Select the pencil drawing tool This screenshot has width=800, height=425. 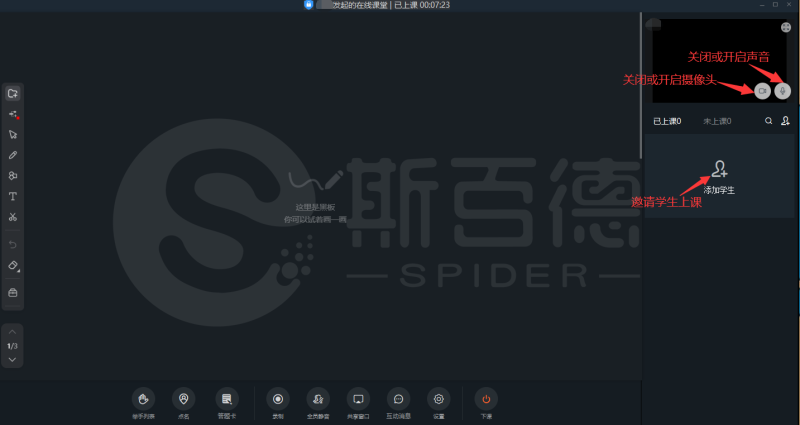13,155
